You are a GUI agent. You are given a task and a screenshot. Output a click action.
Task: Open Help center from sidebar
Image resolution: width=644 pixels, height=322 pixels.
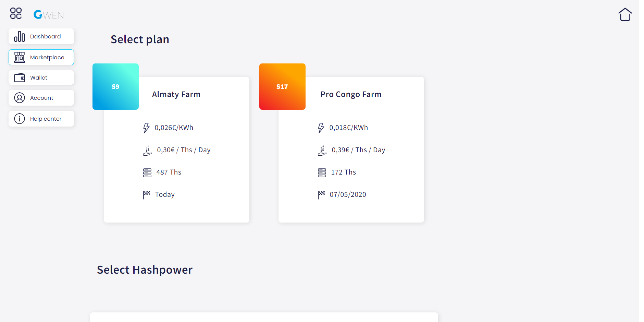41,119
